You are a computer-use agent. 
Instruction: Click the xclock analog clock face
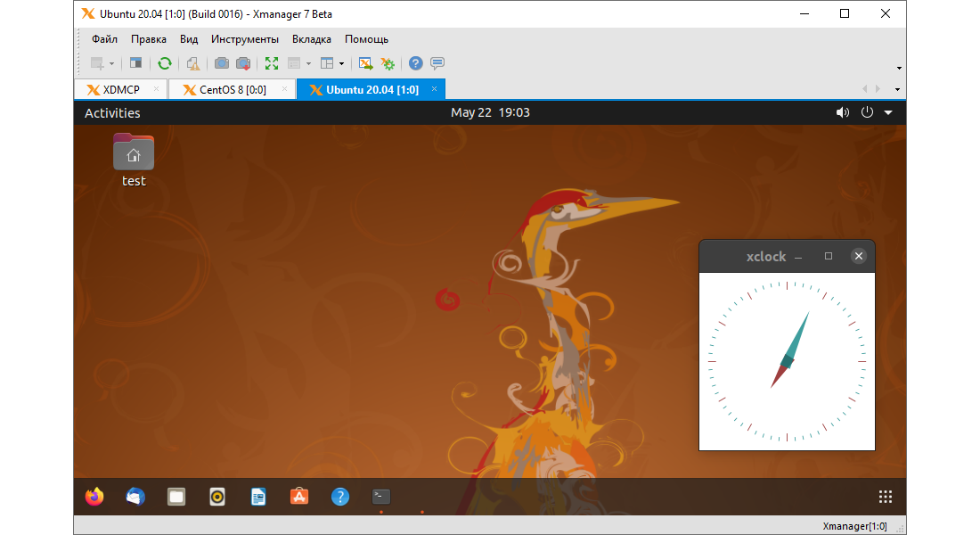(787, 362)
